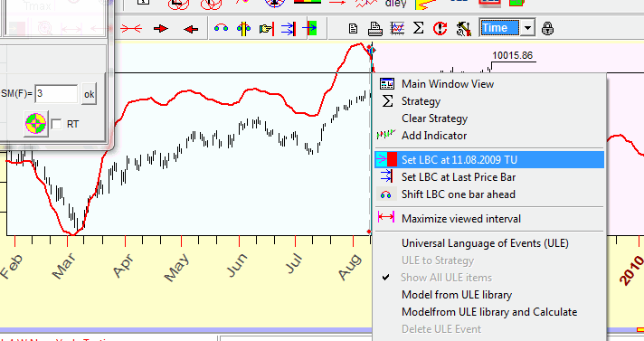Toggle the RT checkbox
Screen dimensions: 644x341
[56, 124]
